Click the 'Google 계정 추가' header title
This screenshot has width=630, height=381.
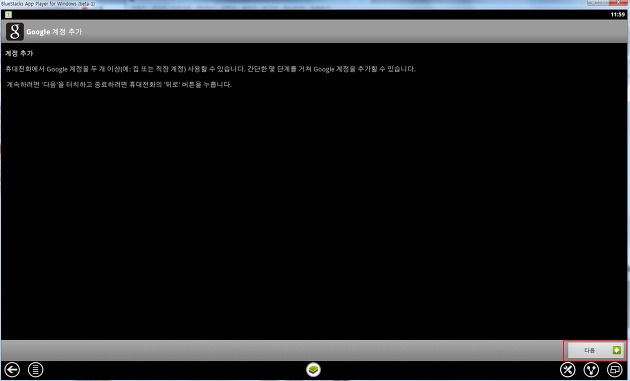click(x=54, y=32)
